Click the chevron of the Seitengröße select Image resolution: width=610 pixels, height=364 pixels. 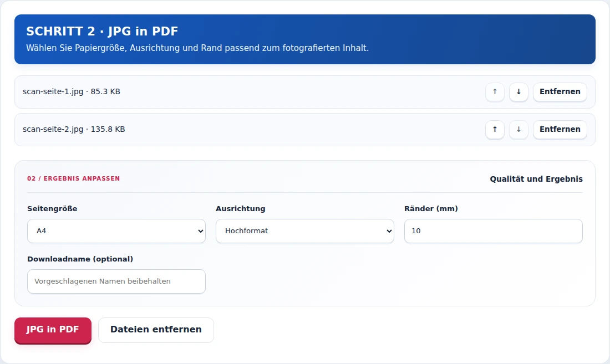click(x=200, y=231)
